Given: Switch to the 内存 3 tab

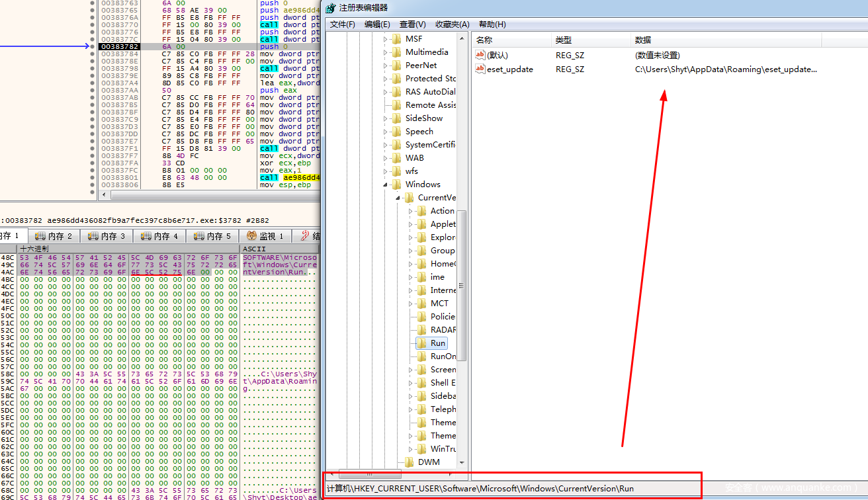Looking at the screenshot, I should [107, 236].
